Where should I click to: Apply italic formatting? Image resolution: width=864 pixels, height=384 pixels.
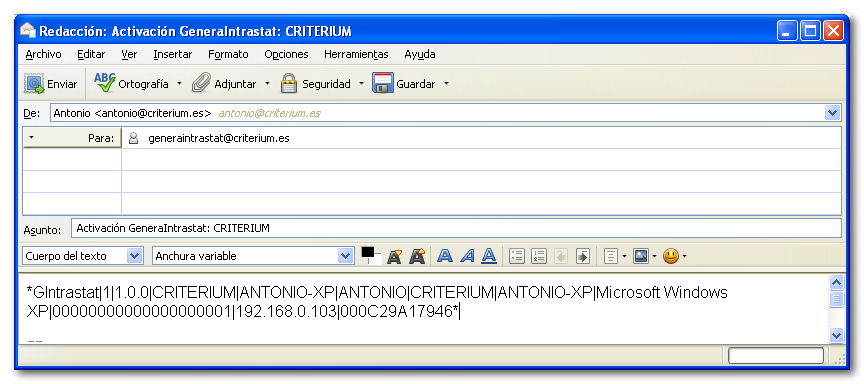467,256
